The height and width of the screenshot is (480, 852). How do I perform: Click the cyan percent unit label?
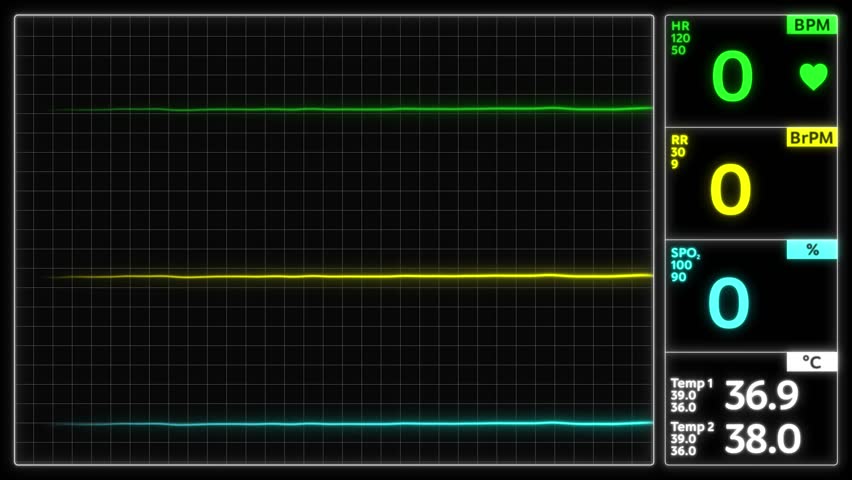coord(812,250)
